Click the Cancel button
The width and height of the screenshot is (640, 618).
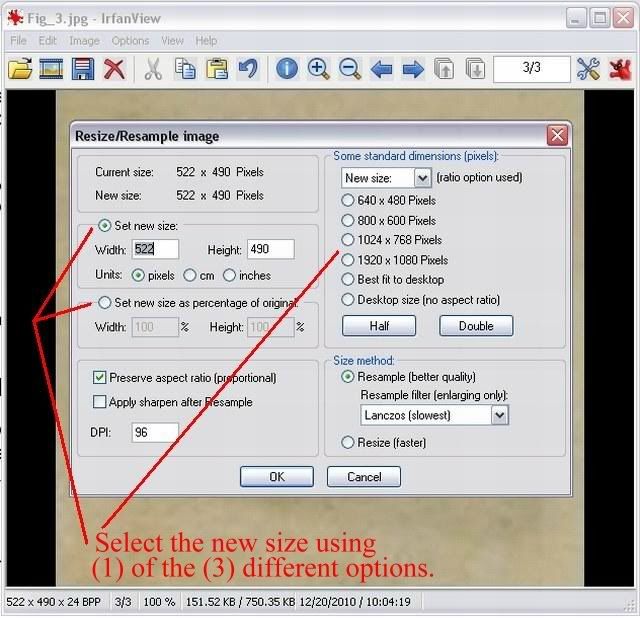[x=364, y=477]
